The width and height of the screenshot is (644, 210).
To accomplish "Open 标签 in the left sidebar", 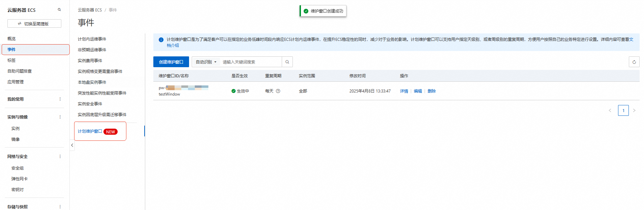I will pos(11,60).
